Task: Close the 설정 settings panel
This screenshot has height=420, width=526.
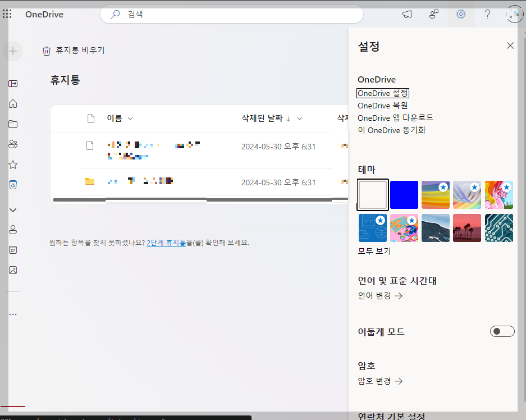Action: pos(510,45)
